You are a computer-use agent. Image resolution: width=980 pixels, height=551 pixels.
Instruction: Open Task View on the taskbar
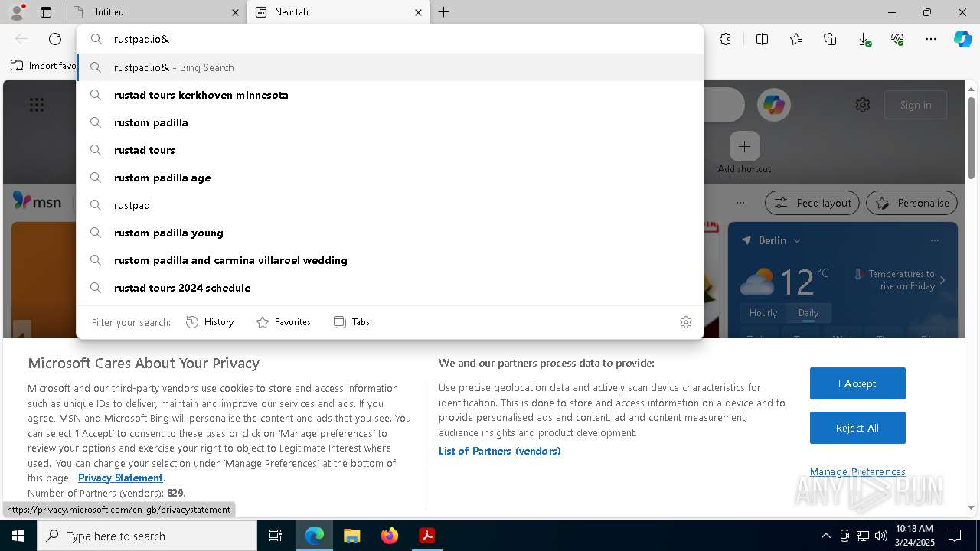(x=276, y=536)
